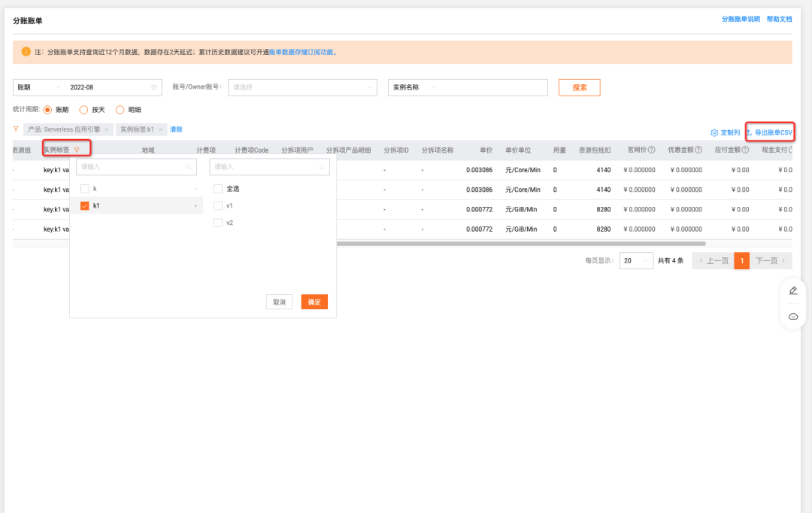Expand chevron on tag key k row
The width and height of the screenshot is (812, 513).
coord(195,189)
